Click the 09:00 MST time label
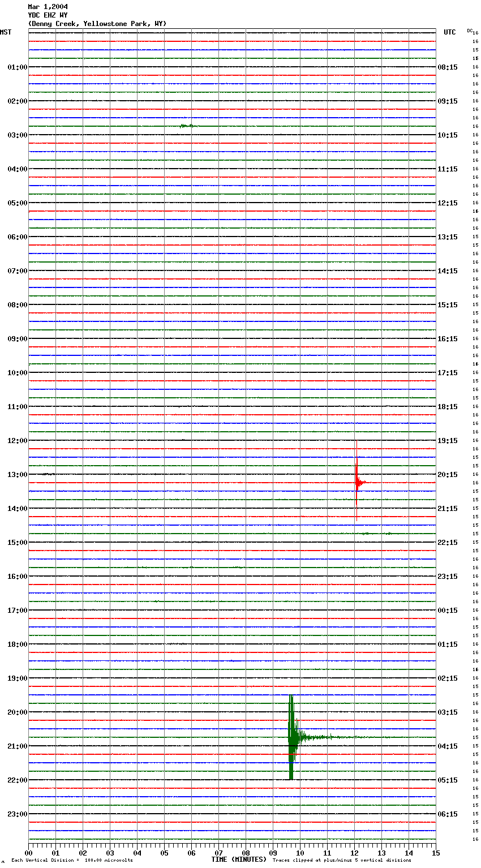The image size is (481, 868). [x=18, y=339]
